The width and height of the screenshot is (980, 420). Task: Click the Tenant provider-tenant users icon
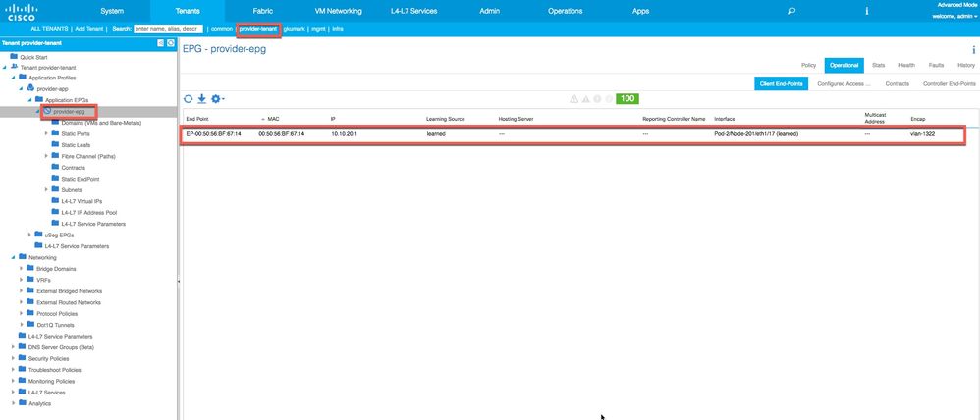14,67
